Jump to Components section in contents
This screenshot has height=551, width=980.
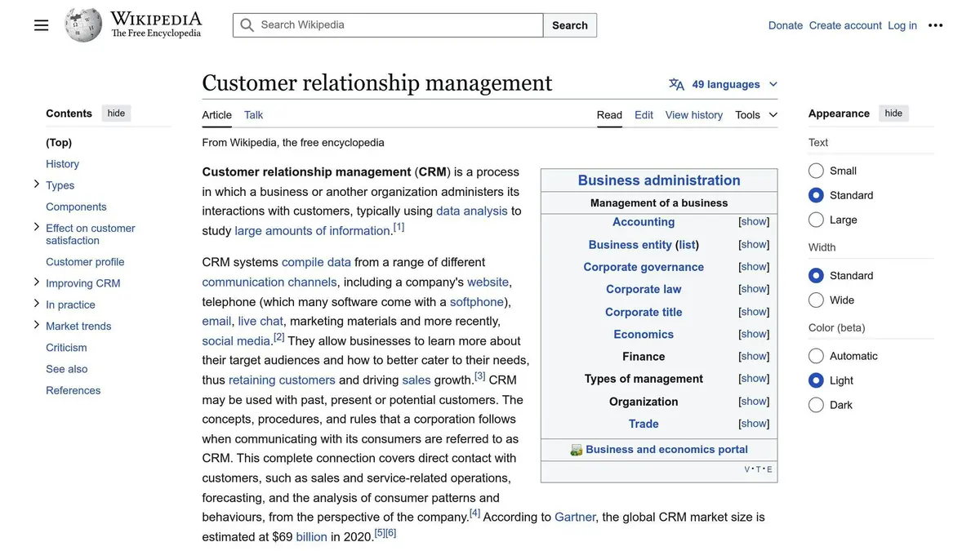click(76, 207)
